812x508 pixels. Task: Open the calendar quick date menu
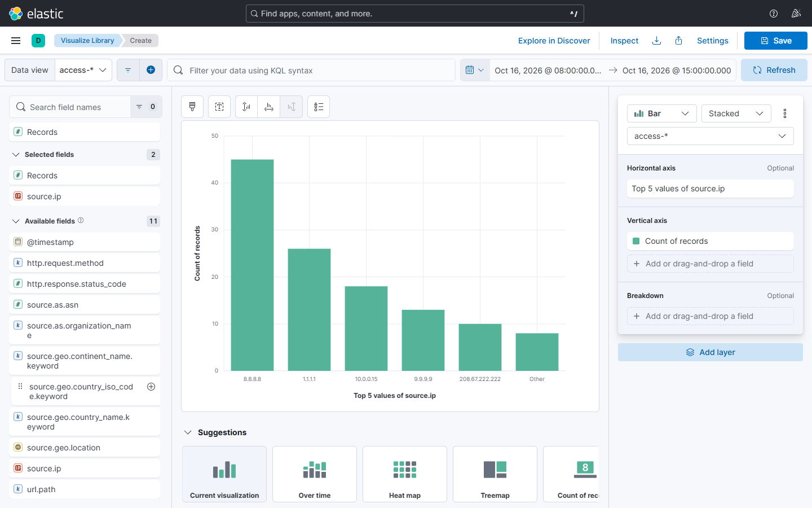475,70
